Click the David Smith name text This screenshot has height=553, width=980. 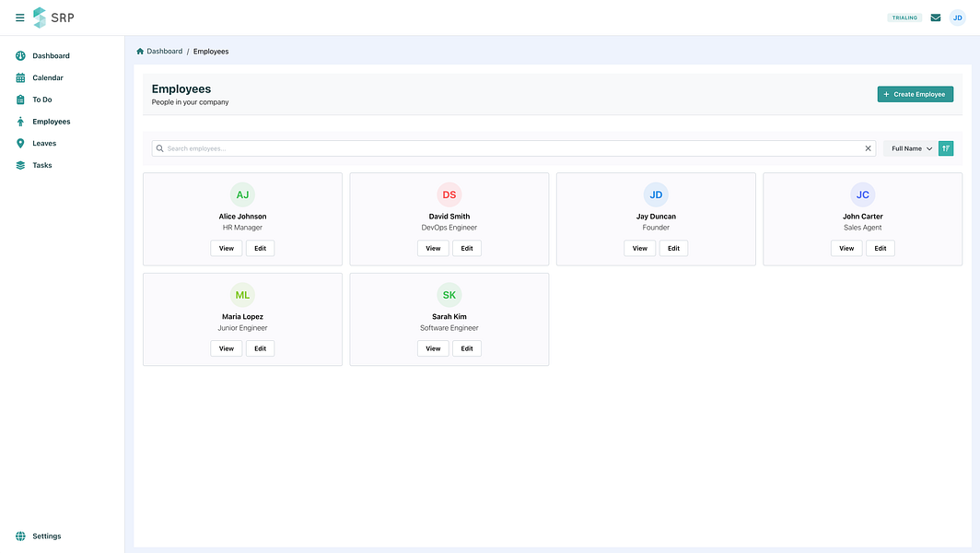449,217
